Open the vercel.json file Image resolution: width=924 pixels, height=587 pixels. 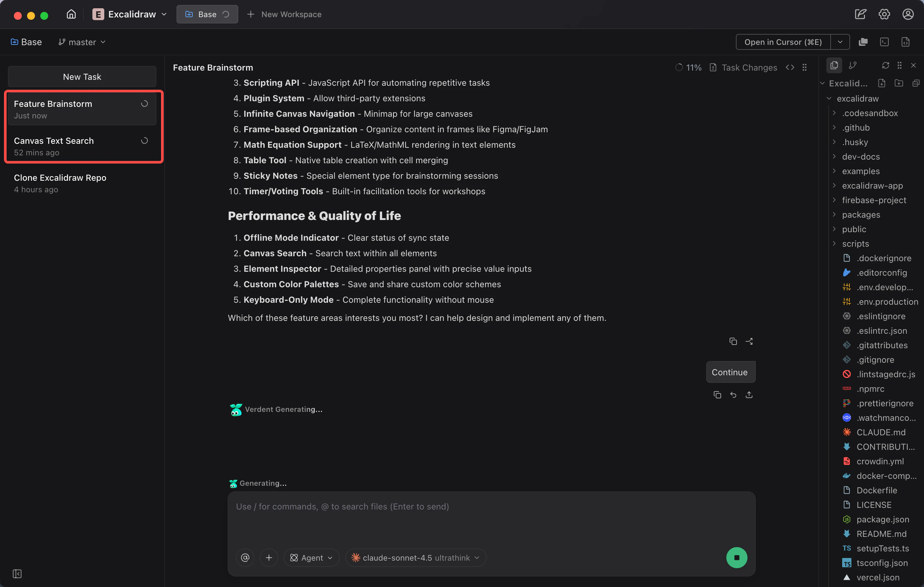(876, 577)
